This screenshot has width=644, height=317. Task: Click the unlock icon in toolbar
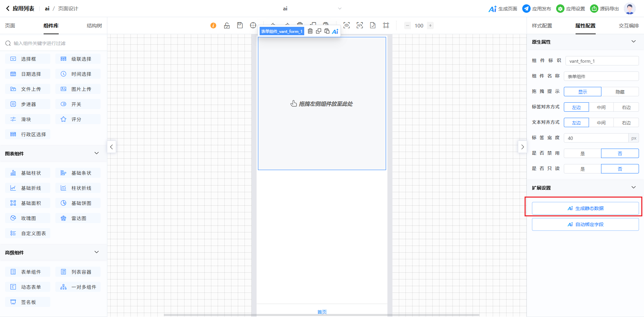tap(227, 25)
